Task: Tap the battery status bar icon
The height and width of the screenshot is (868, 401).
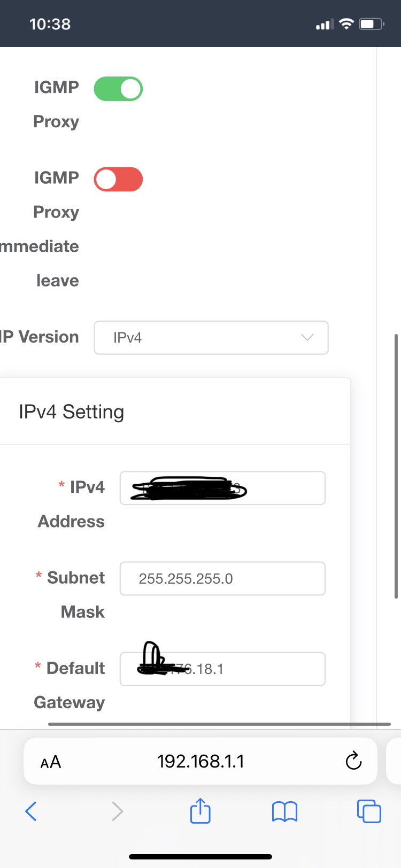Action: [x=372, y=24]
